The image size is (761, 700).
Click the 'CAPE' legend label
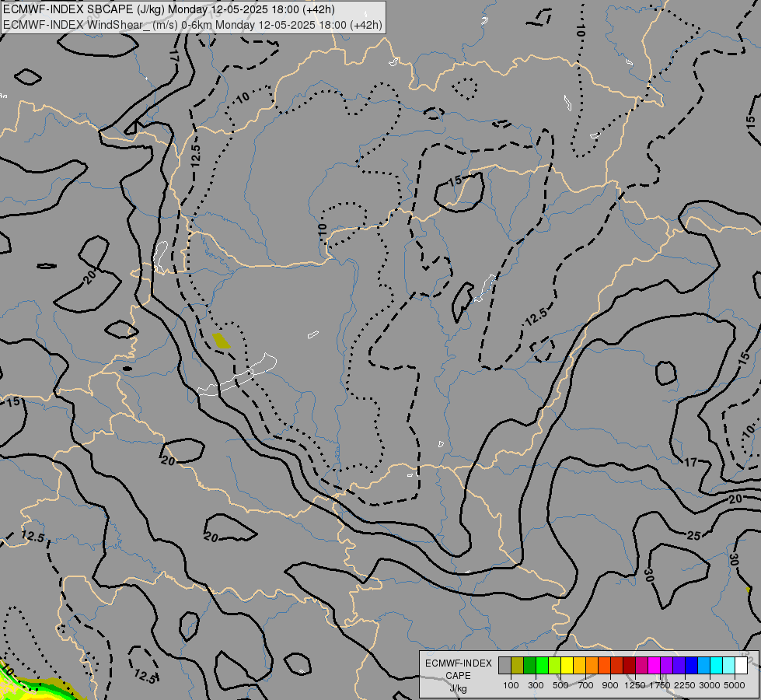point(458,676)
